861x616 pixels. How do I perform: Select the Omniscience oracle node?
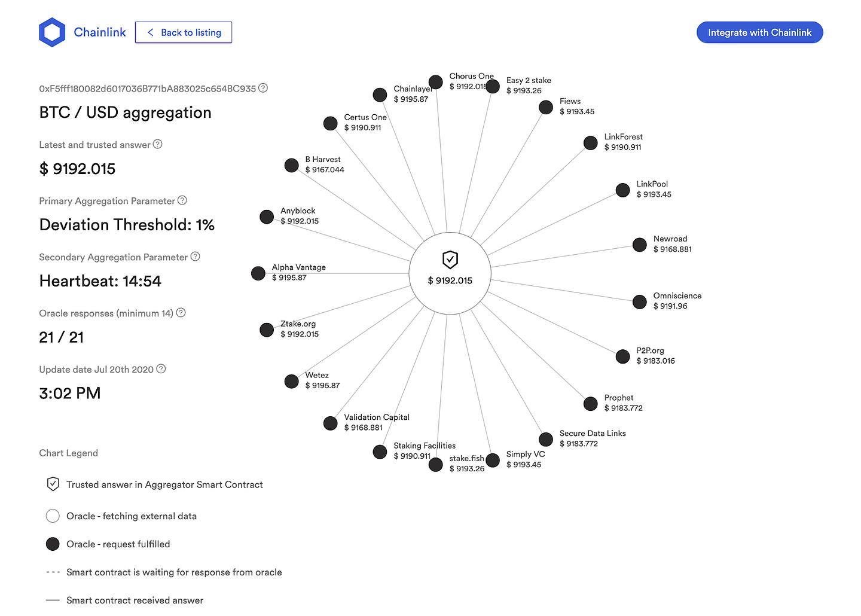point(640,302)
